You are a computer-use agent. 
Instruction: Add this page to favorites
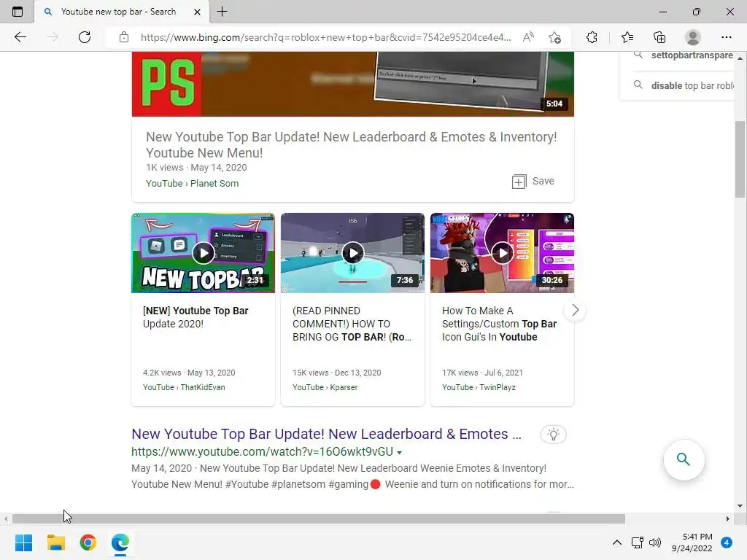554,37
